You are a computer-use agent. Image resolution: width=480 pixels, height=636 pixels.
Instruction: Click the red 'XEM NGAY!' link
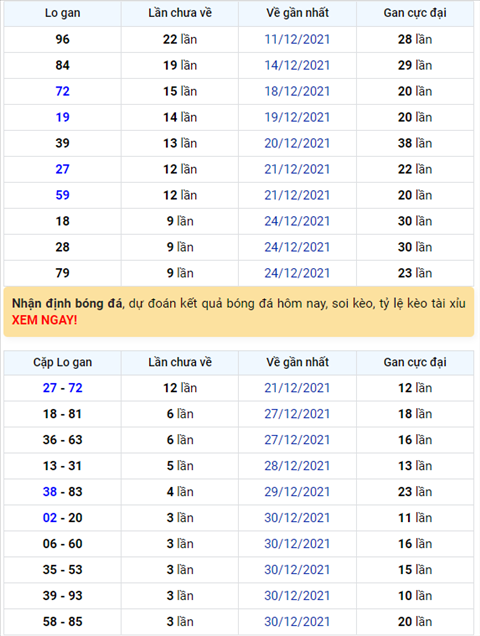pos(45,320)
